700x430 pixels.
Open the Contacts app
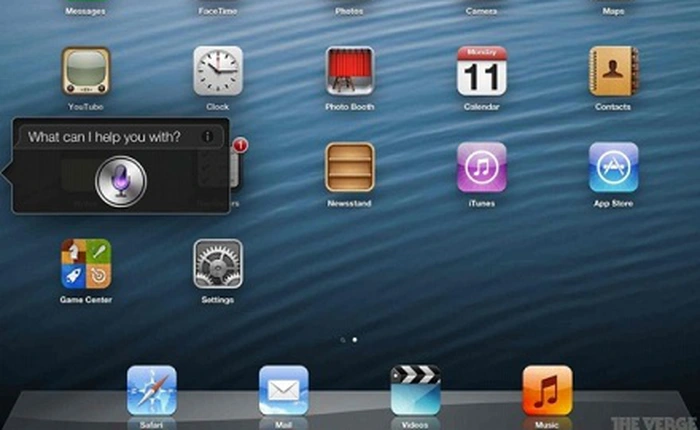point(613,71)
